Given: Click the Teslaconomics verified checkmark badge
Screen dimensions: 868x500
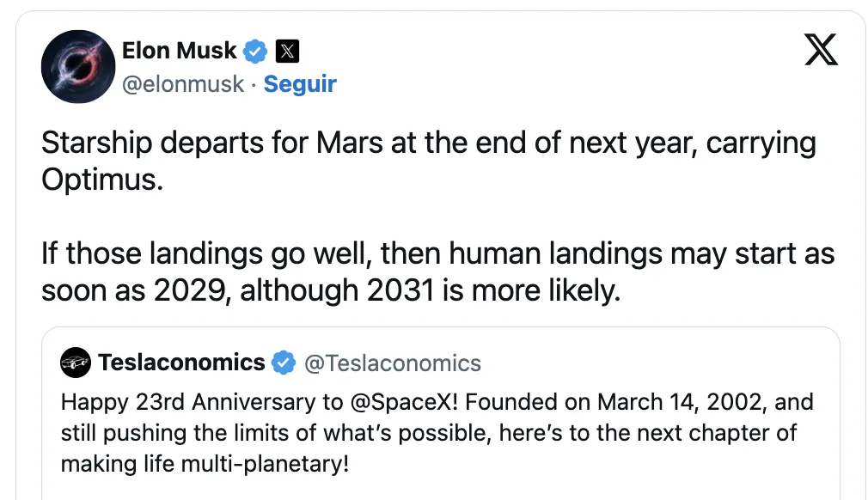Looking at the screenshot, I should [x=283, y=363].
